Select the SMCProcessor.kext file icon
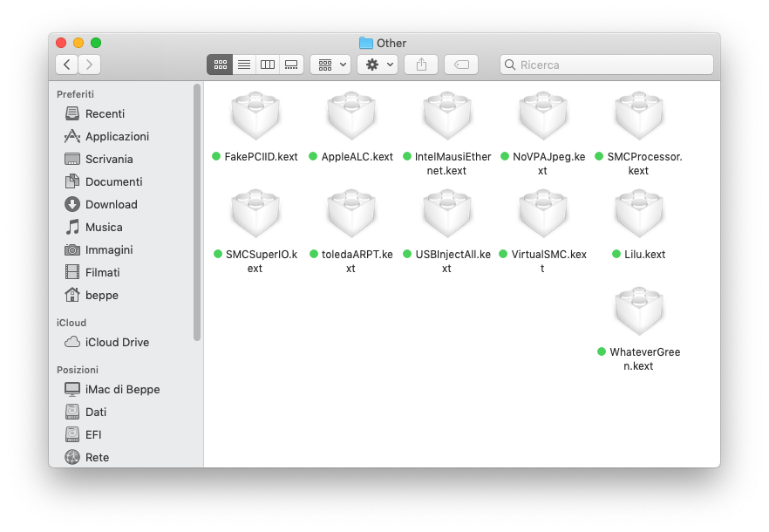 [x=639, y=116]
